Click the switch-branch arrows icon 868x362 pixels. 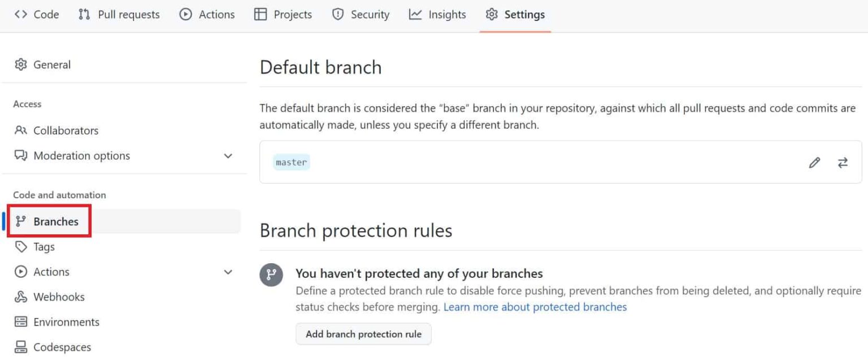[843, 163]
